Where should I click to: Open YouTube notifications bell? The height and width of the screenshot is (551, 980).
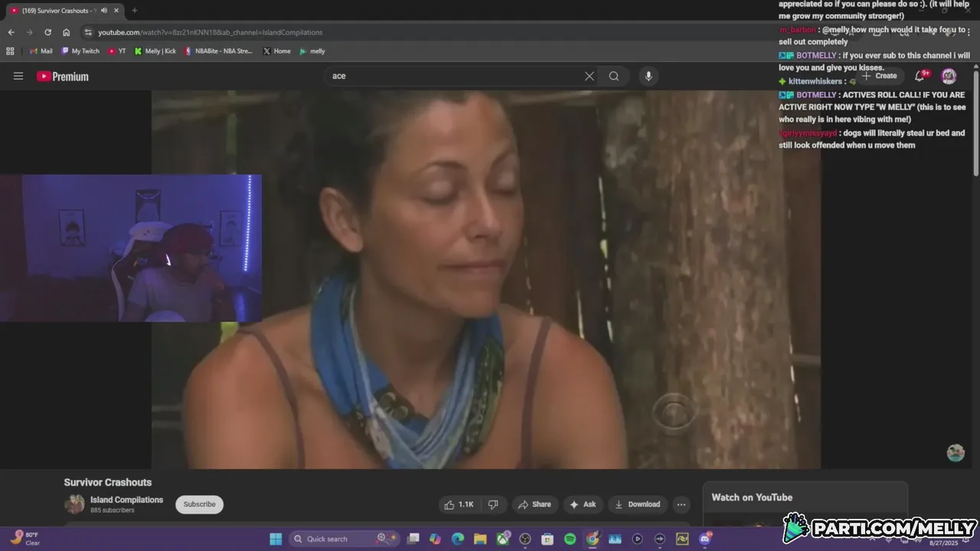921,75
